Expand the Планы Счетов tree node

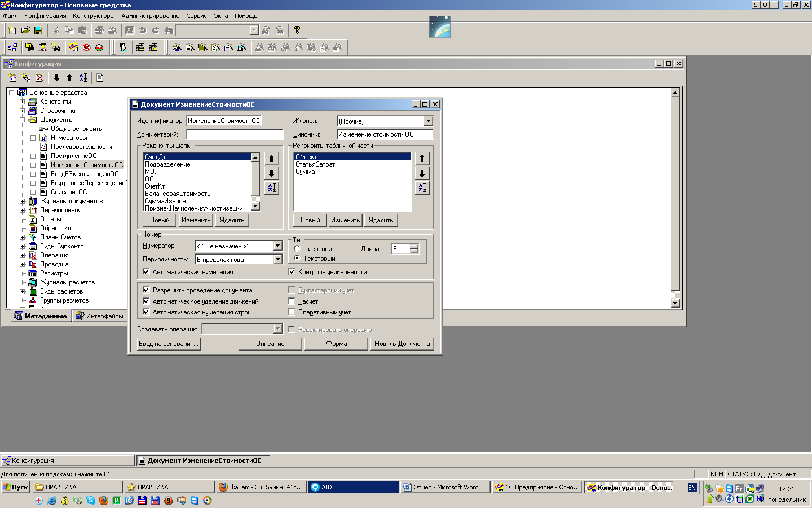pos(23,237)
